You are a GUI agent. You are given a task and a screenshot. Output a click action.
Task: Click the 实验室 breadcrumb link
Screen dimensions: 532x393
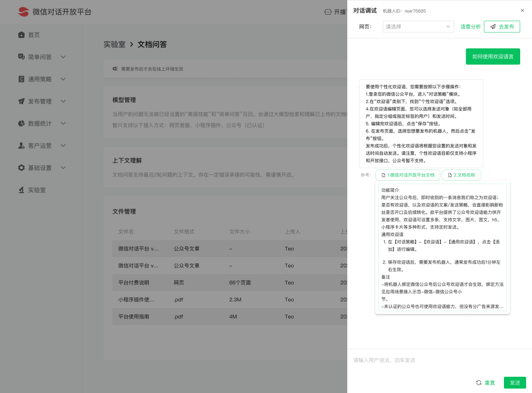click(114, 44)
